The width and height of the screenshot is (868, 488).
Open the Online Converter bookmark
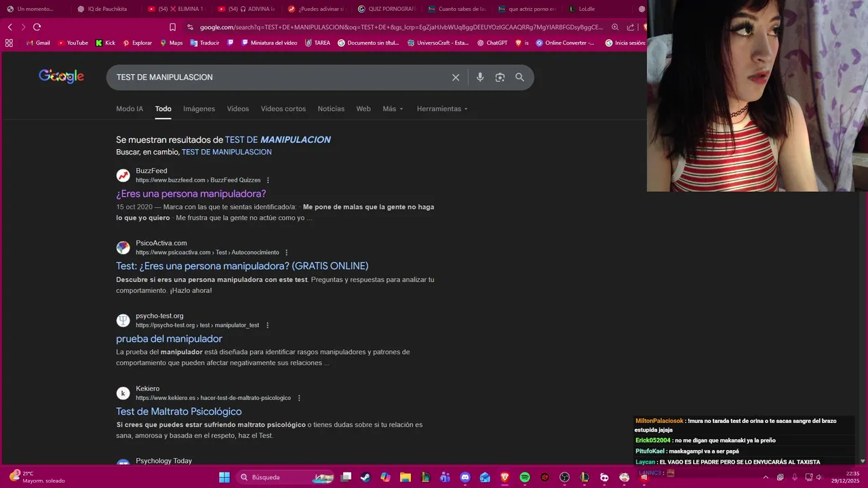tap(565, 43)
